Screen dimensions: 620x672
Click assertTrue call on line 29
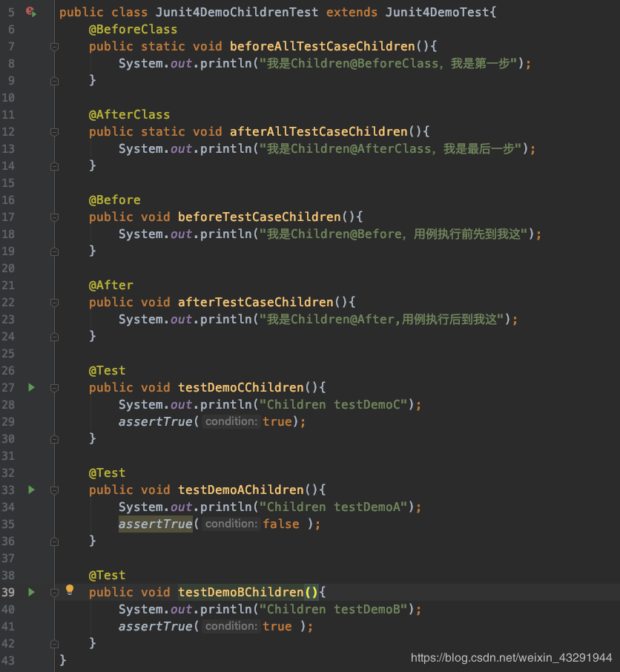point(156,422)
